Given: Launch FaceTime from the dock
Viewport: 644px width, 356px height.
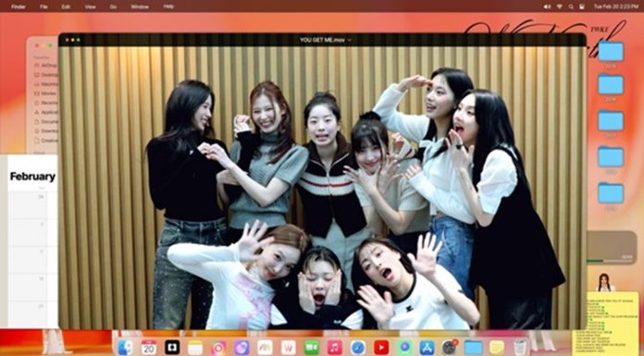Looking at the screenshot, I should click(311, 348).
